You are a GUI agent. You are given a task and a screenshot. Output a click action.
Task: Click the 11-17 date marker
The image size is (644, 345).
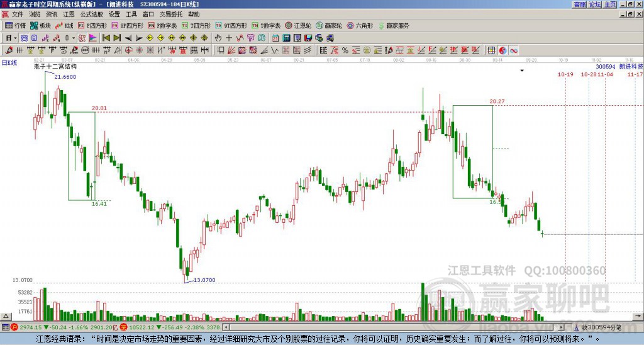[635, 74]
